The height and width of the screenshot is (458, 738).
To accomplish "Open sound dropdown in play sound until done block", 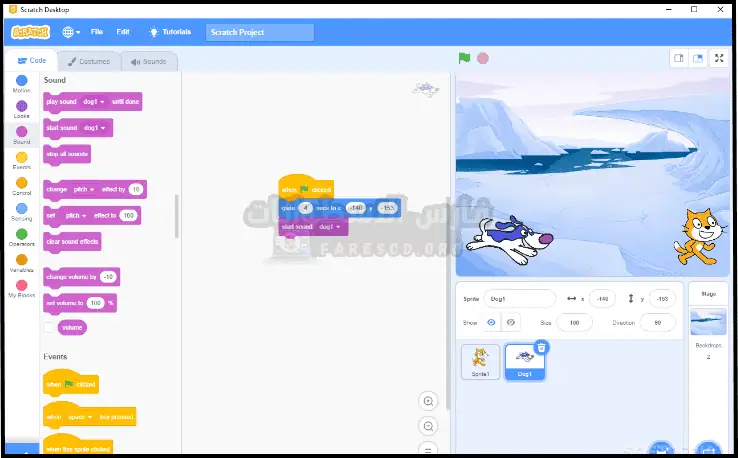I will (x=95, y=101).
